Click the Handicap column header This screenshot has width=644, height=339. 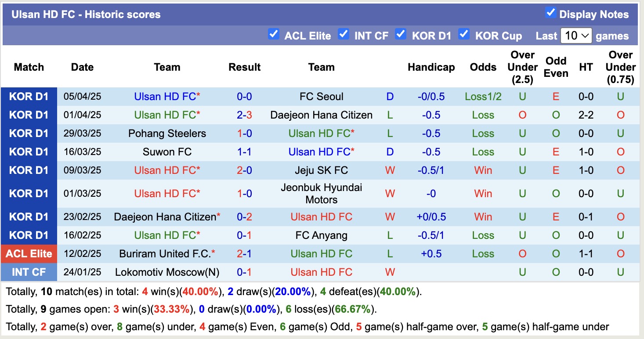point(431,67)
